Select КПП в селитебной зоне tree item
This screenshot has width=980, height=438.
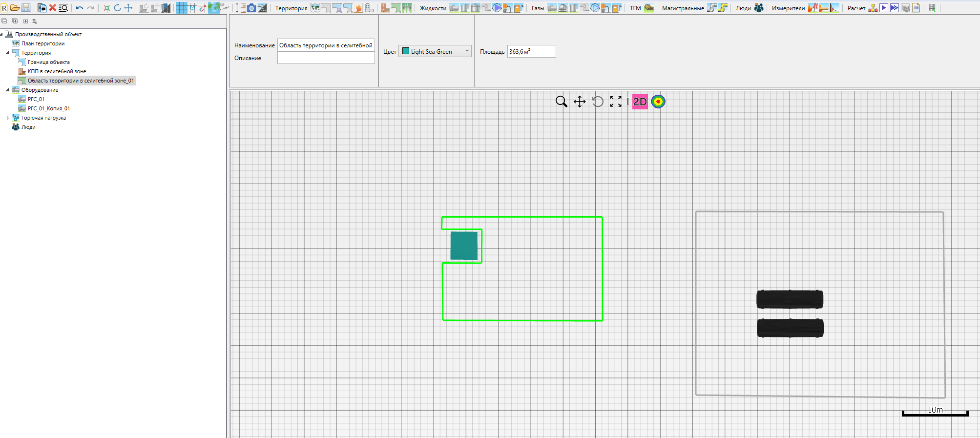(57, 71)
